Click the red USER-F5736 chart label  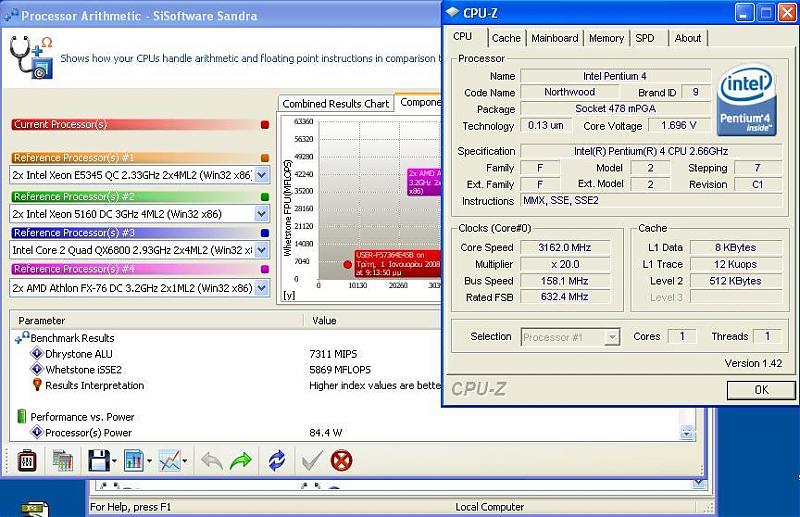coord(398,264)
